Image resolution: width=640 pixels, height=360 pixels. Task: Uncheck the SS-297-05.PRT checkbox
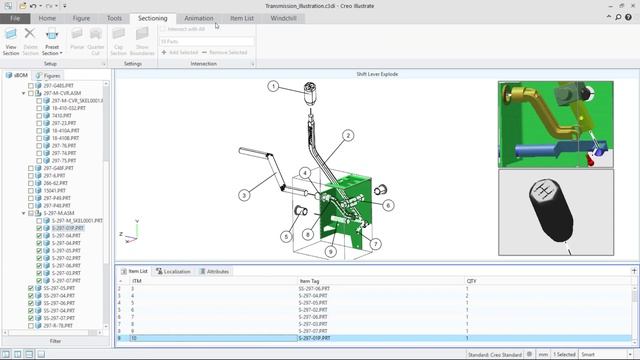pyautogui.click(x=31, y=288)
